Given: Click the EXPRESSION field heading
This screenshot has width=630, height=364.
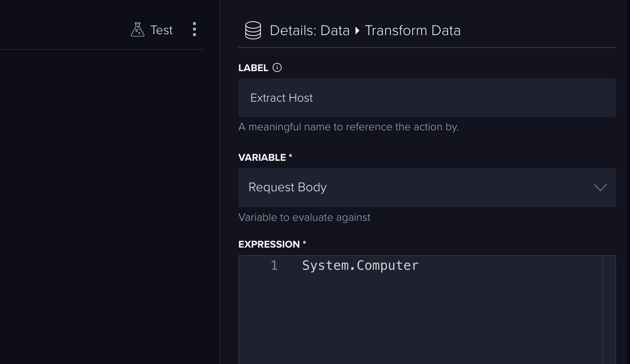Looking at the screenshot, I should (269, 244).
